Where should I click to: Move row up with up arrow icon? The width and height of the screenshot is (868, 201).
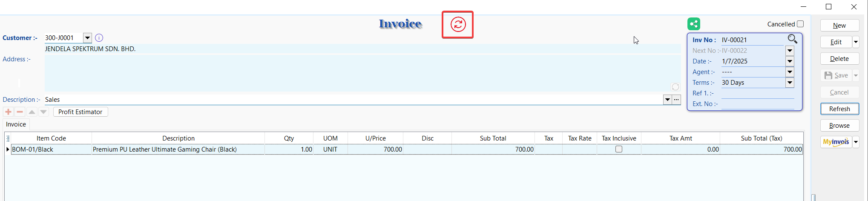(32, 112)
